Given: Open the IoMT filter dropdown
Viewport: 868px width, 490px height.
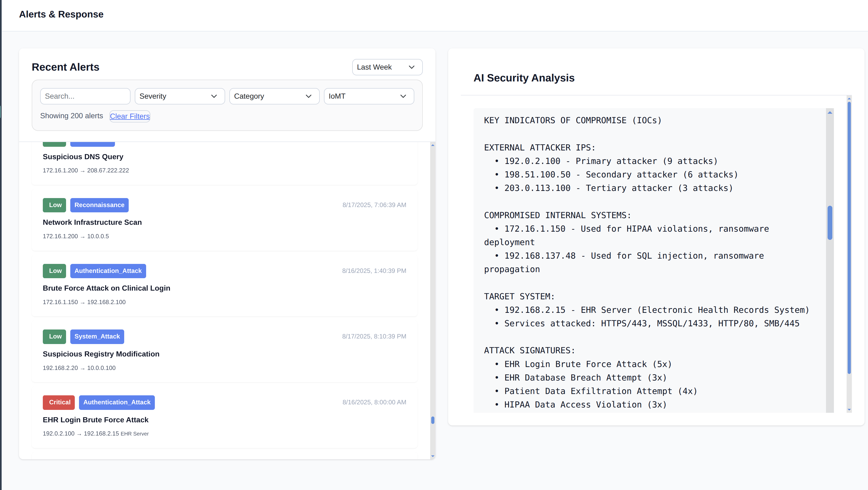Looking at the screenshot, I should click(368, 96).
